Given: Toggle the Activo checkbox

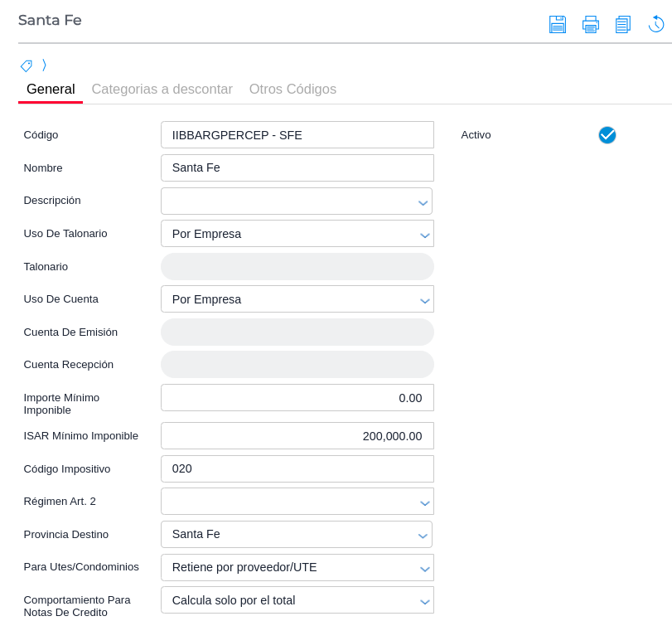Looking at the screenshot, I should click(x=607, y=135).
